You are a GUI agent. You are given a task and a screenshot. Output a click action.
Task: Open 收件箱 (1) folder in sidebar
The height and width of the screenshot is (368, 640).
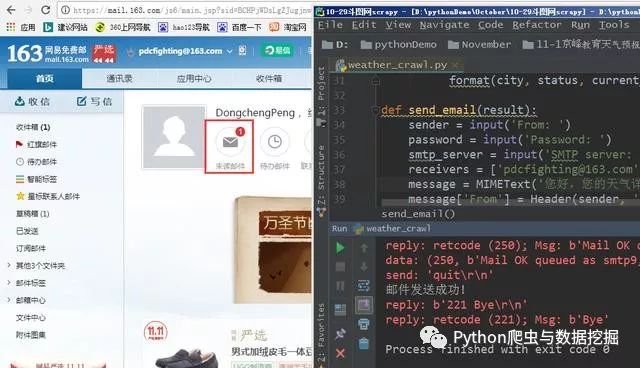[x=33, y=127]
